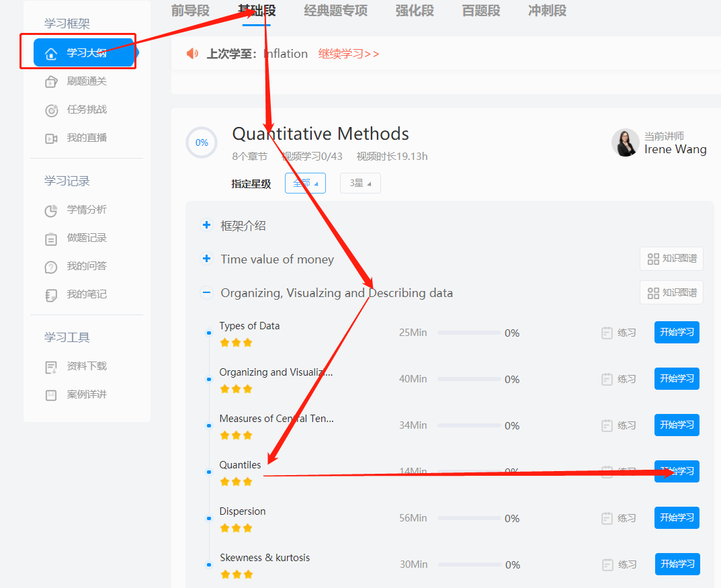This screenshot has height=588, width=721.
Task: Open the 全部 star-level dropdown
Action: [x=305, y=183]
